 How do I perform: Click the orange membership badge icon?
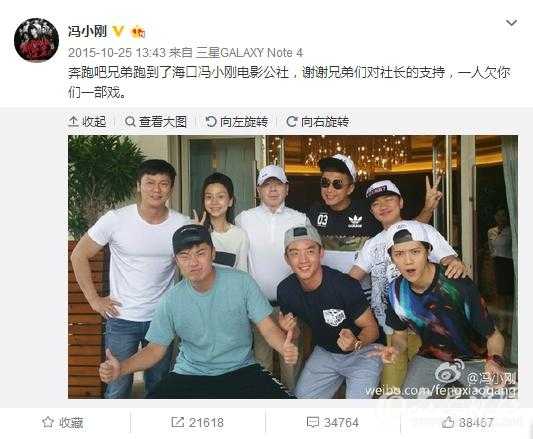pos(138,32)
